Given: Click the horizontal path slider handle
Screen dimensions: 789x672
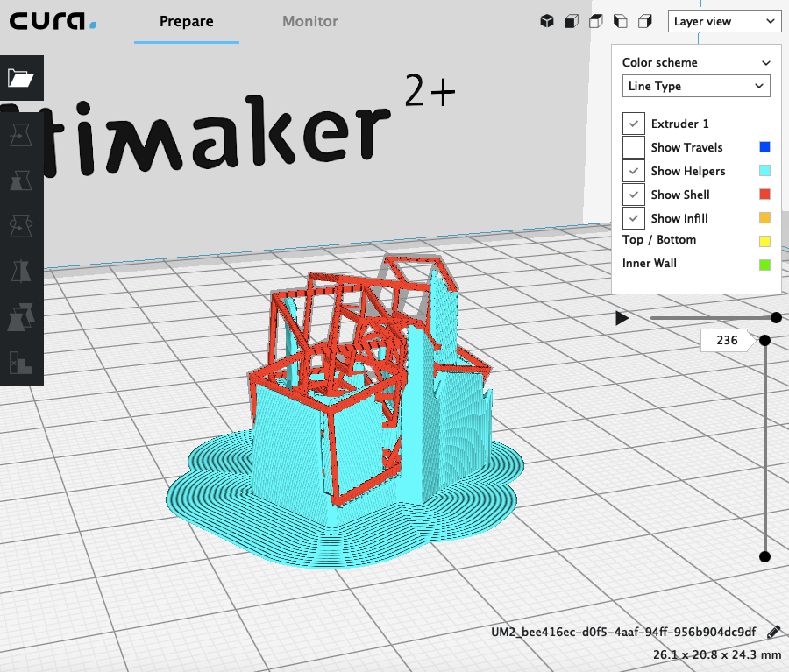Looking at the screenshot, I should tap(776, 317).
